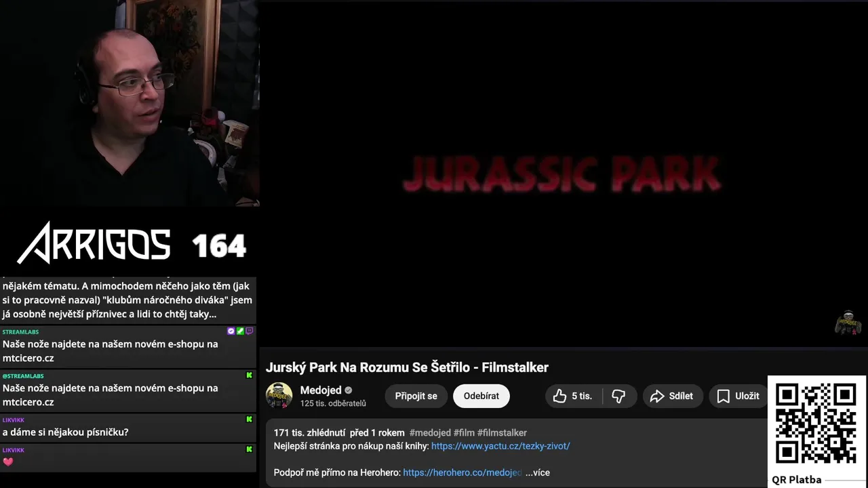Click the 125 tis. odběratelů subscriber count

[333, 403]
